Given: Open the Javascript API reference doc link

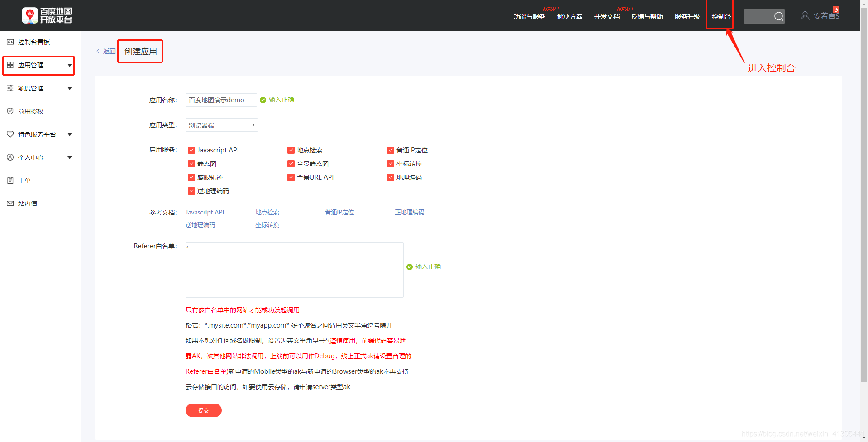Looking at the screenshot, I should pos(205,212).
